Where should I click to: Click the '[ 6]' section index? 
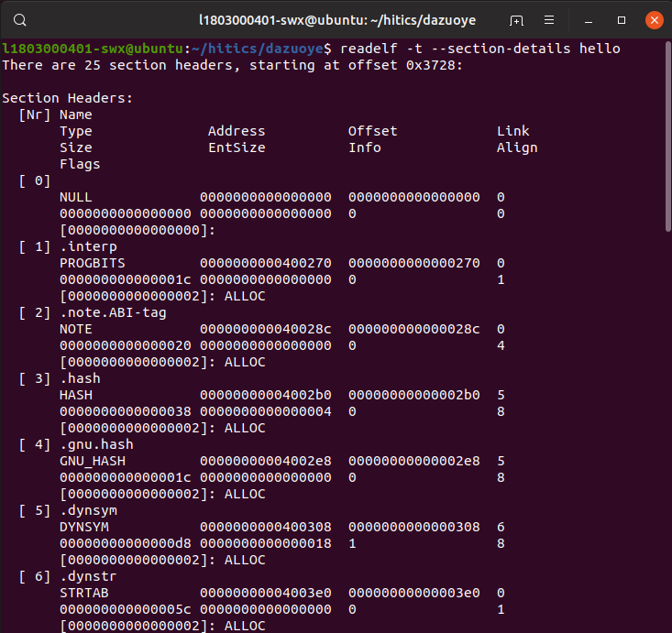[35, 576]
